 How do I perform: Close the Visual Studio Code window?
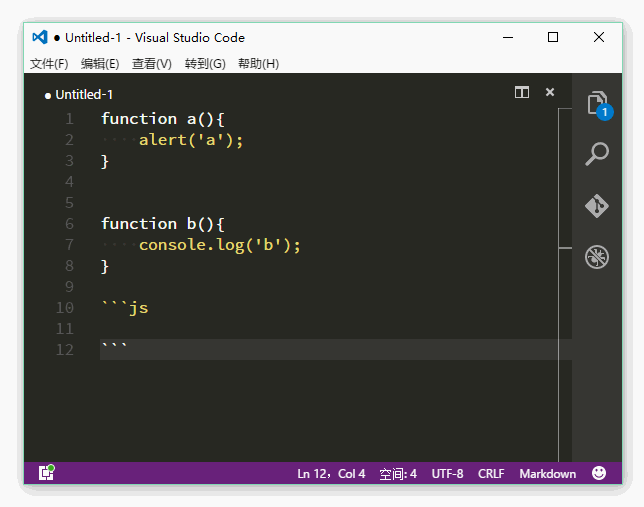[599, 37]
